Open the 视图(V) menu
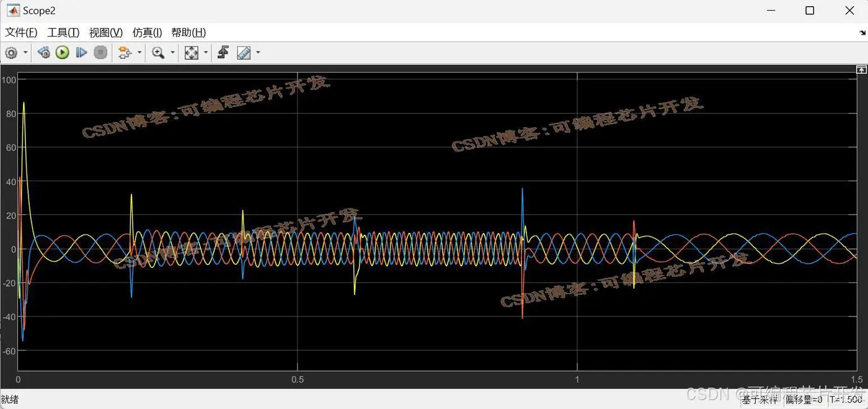 106,32
